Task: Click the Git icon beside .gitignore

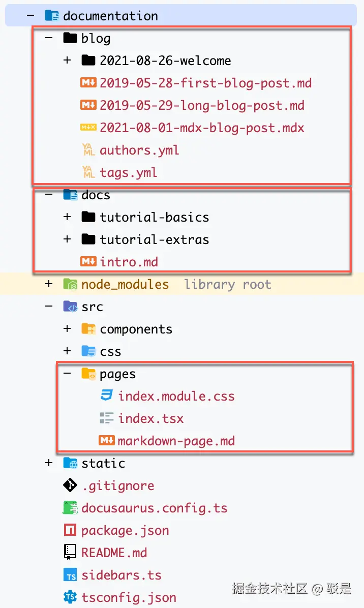Action: (70, 485)
